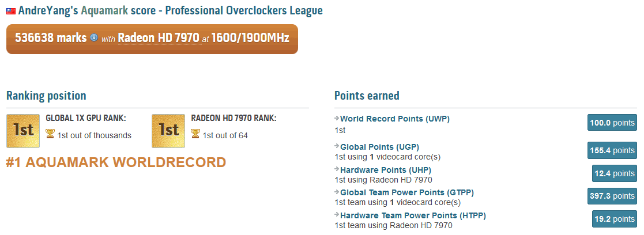Click the 397.3 points badge
The width and height of the screenshot is (644, 235).
pyautogui.click(x=612, y=196)
